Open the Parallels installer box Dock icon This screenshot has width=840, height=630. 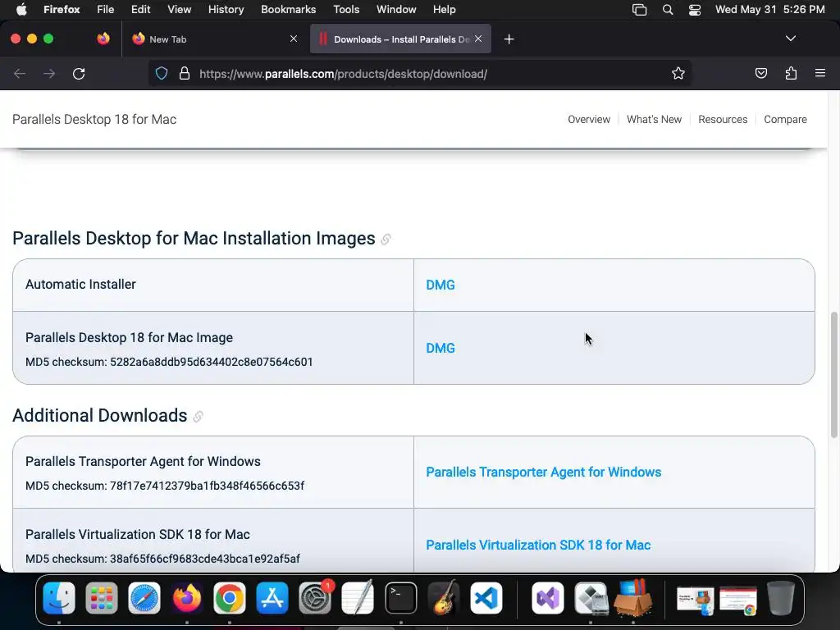pyautogui.click(x=633, y=598)
